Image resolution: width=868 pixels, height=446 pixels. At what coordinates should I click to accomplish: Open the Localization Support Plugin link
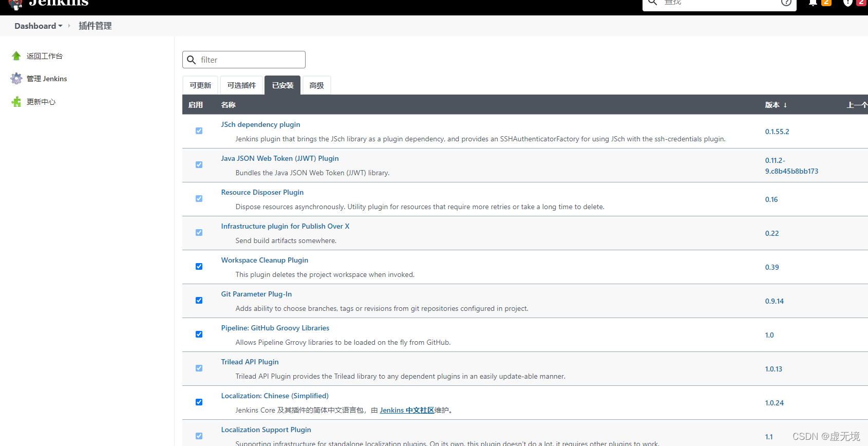tap(266, 430)
